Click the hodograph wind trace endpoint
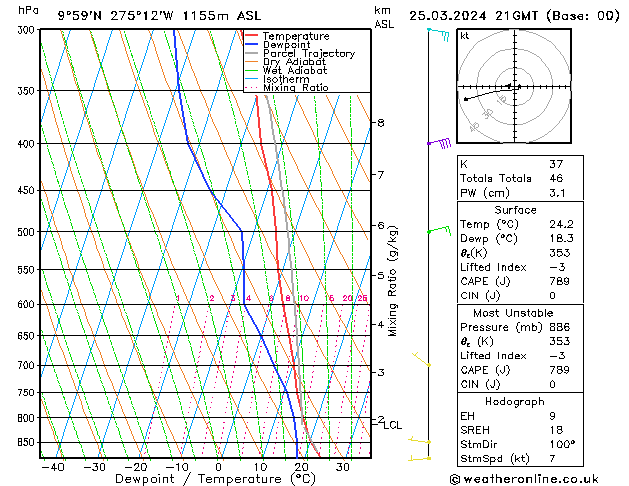Screen dimensions: 629x486 pyautogui.click(x=466, y=99)
